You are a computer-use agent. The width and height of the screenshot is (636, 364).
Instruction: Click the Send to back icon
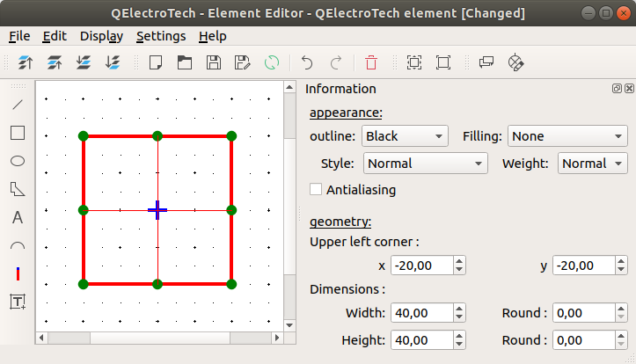tap(113, 62)
